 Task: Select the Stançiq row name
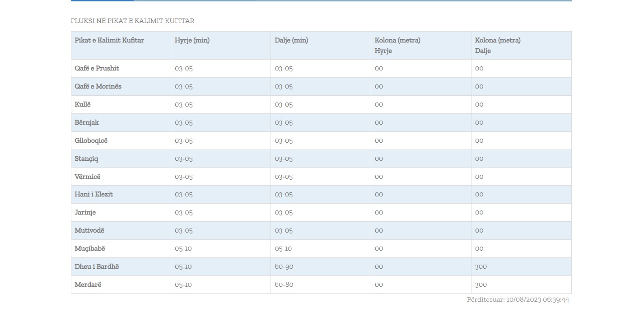coord(86,159)
